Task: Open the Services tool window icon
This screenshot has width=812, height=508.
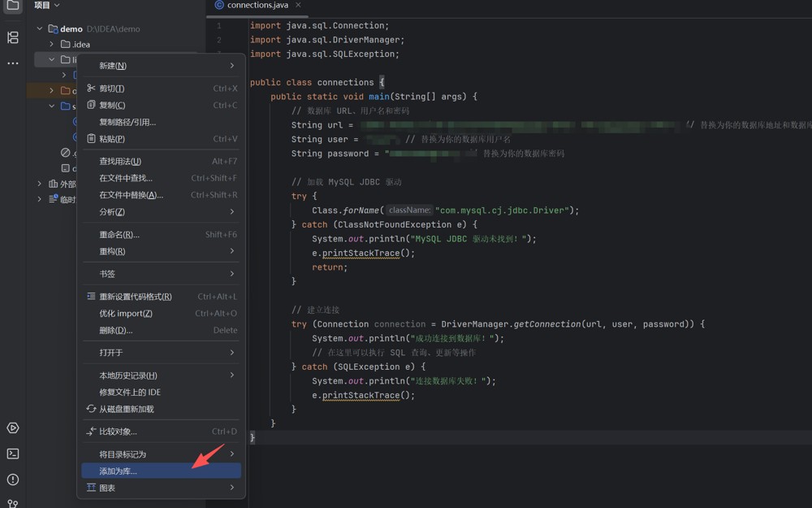Action: tap(13, 428)
